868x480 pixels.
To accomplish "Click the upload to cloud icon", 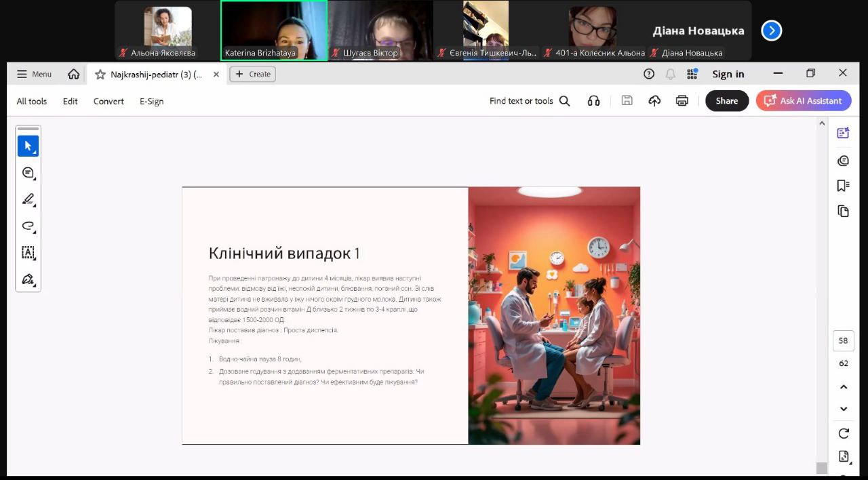I will coord(654,101).
